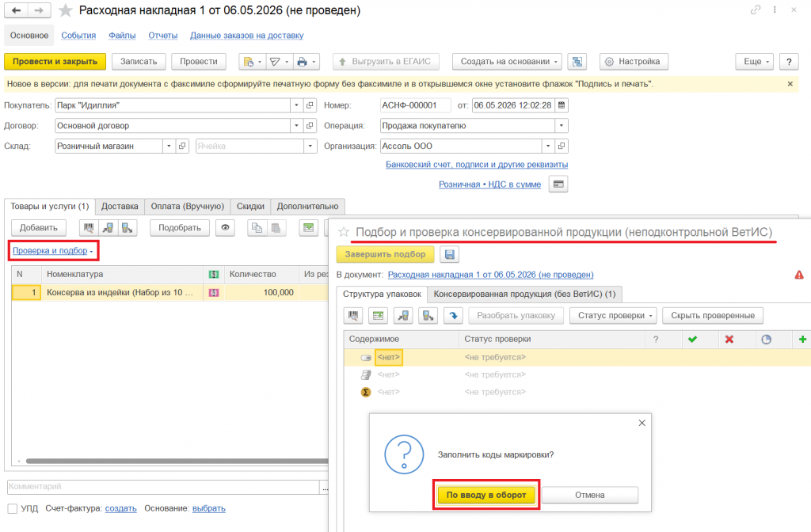Add document to favorites with the star
This screenshot has width=811, height=532.
pyautogui.click(x=65, y=10)
